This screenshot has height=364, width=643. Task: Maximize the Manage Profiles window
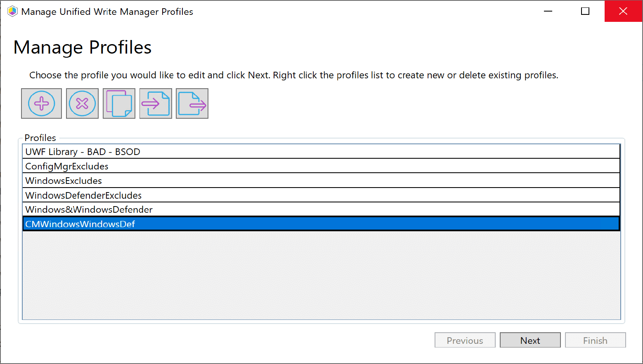(x=585, y=11)
